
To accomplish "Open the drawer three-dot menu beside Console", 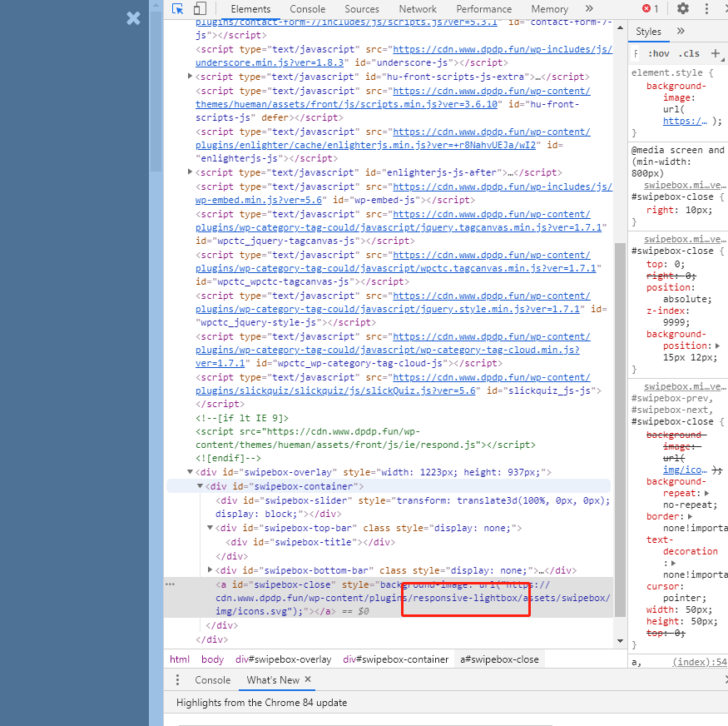I will coord(177,680).
